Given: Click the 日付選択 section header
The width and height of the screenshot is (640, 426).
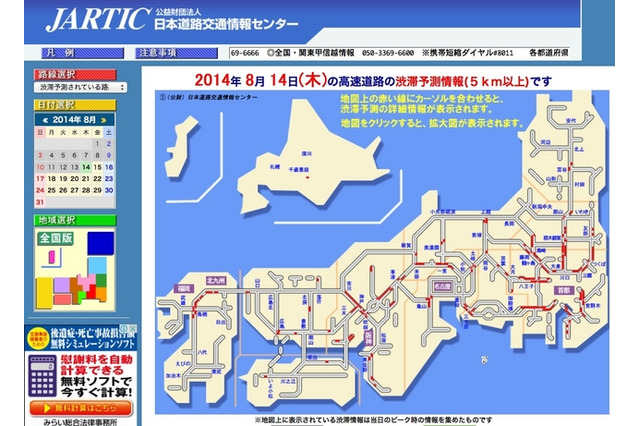Looking at the screenshot, I should tap(75, 105).
